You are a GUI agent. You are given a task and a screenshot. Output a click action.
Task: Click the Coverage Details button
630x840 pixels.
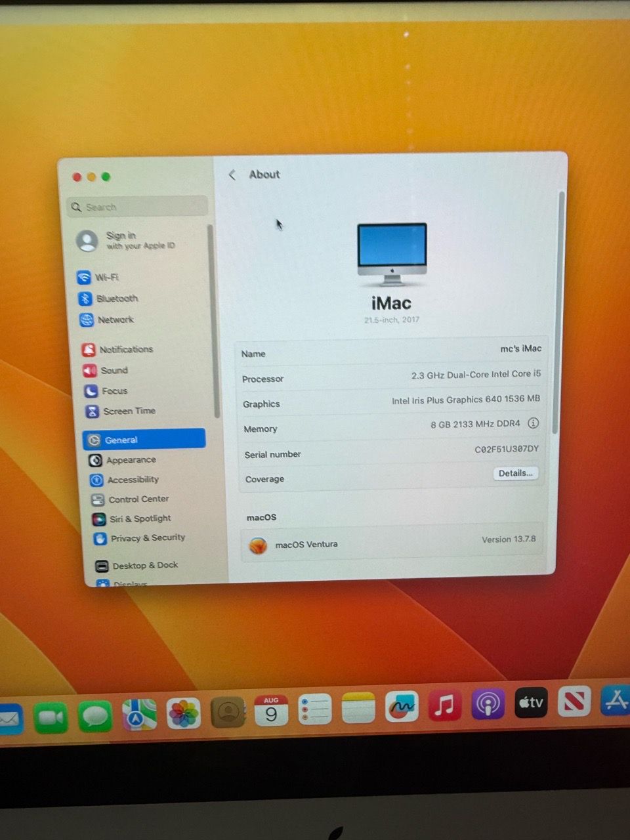coord(515,473)
